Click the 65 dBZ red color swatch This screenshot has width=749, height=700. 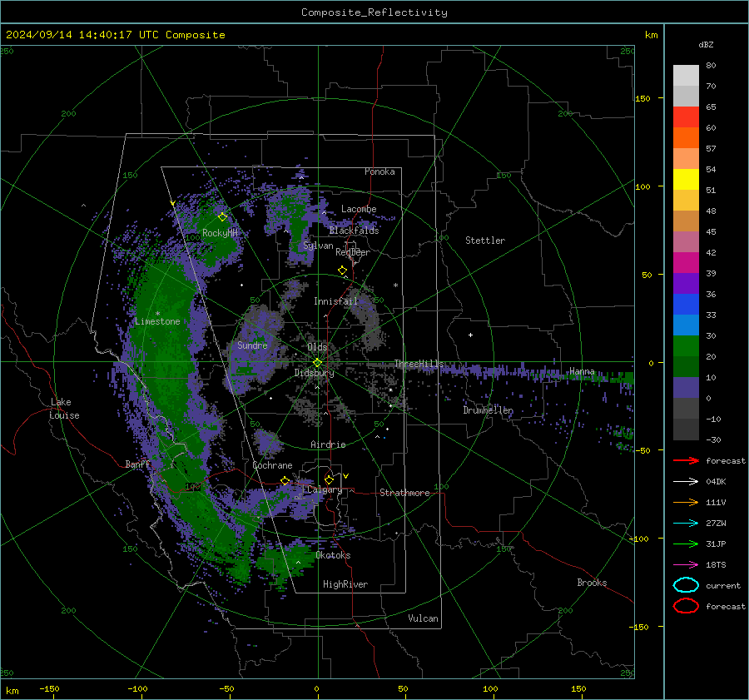686,117
